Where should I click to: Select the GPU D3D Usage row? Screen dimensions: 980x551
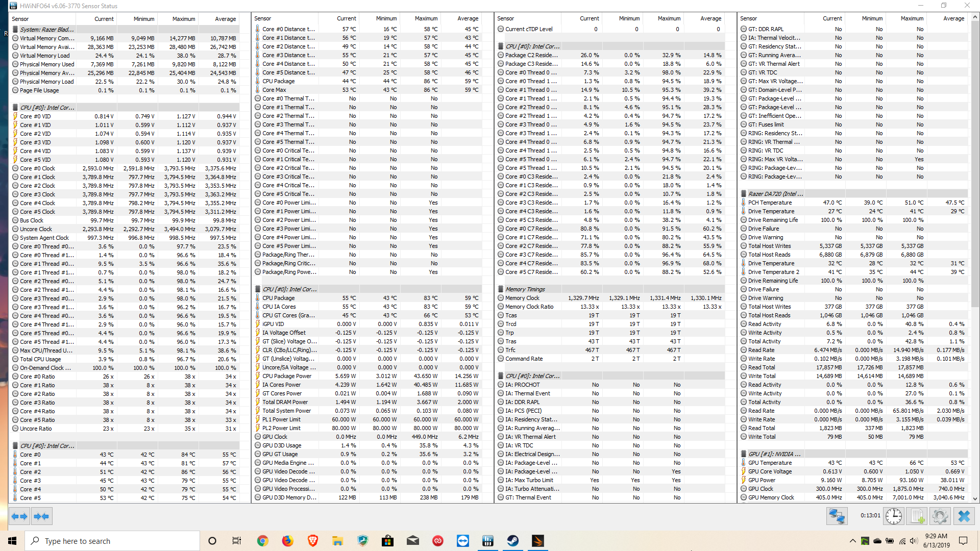coord(368,445)
